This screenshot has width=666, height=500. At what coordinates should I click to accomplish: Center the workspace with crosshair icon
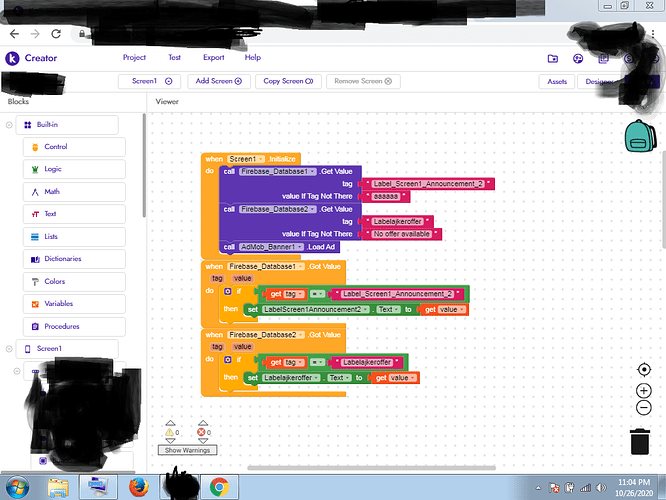pyautogui.click(x=644, y=370)
